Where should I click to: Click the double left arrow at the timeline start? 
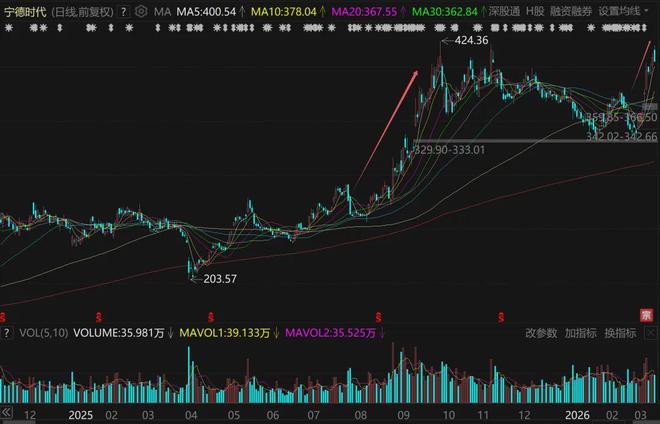(x=7, y=413)
